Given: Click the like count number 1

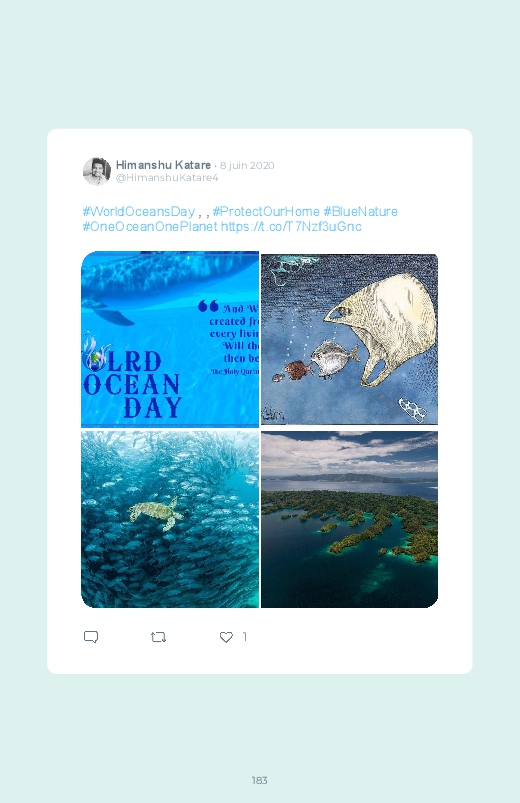Looking at the screenshot, I should (244, 637).
